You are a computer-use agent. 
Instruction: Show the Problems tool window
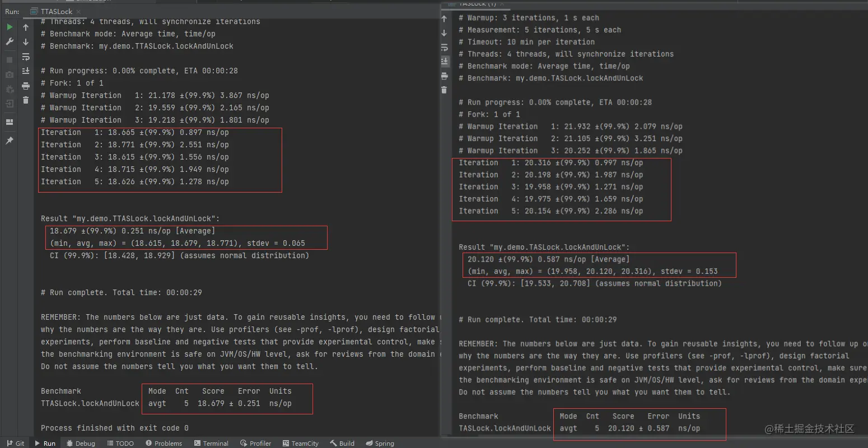point(164,443)
